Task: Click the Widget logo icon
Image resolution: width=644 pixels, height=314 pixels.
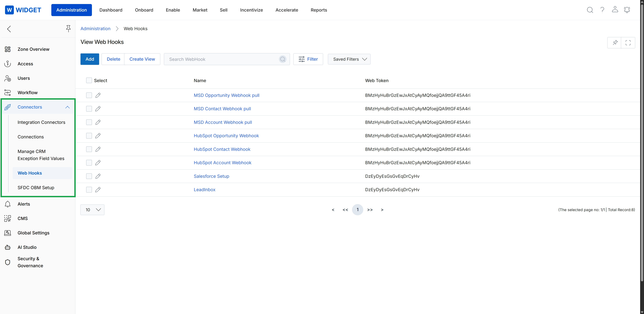Action: tap(9, 10)
